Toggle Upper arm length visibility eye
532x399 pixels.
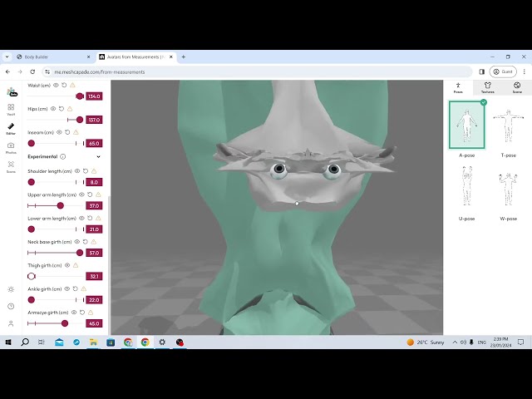(81, 195)
